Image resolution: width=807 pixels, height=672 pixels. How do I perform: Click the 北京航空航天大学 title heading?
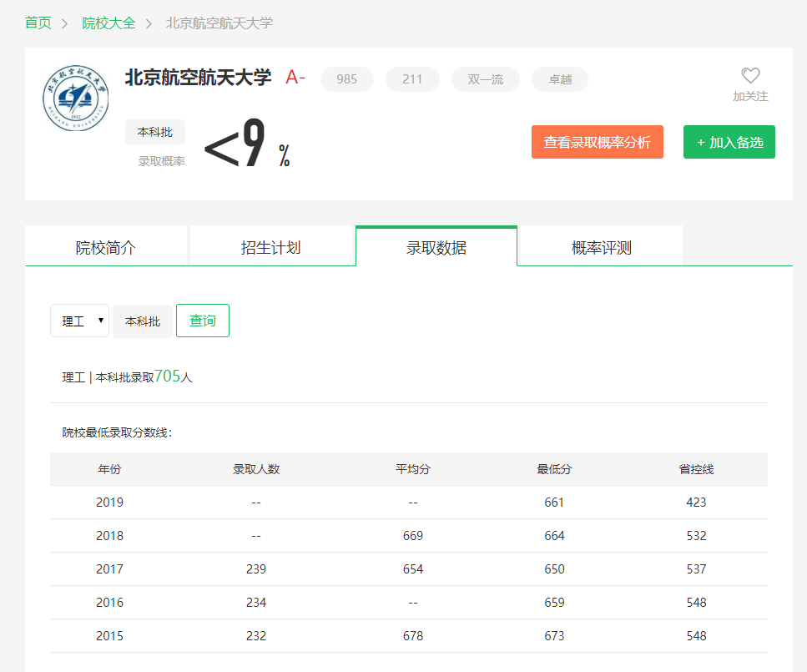(x=198, y=78)
